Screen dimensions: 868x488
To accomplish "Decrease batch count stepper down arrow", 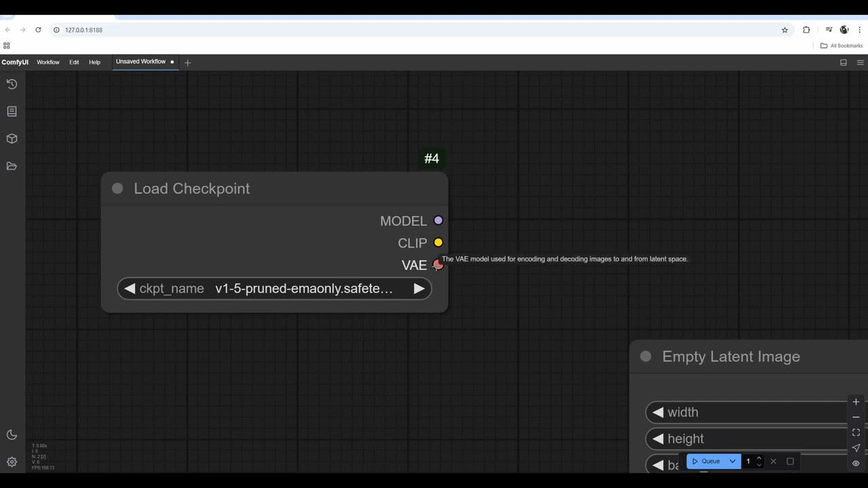I will pyautogui.click(x=759, y=465).
